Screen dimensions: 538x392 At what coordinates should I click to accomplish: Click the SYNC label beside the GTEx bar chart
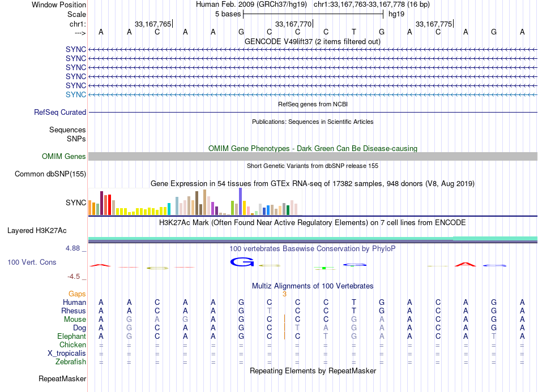[x=76, y=203]
